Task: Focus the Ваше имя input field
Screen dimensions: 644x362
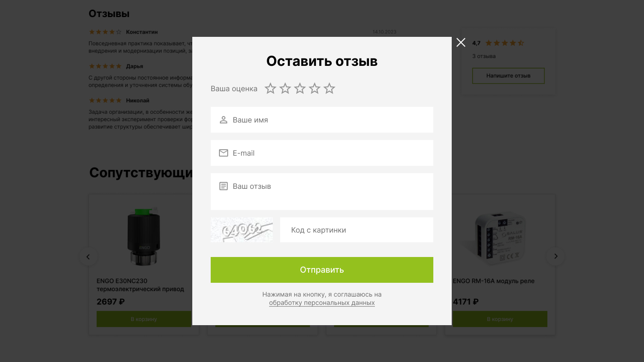Action: point(322,120)
